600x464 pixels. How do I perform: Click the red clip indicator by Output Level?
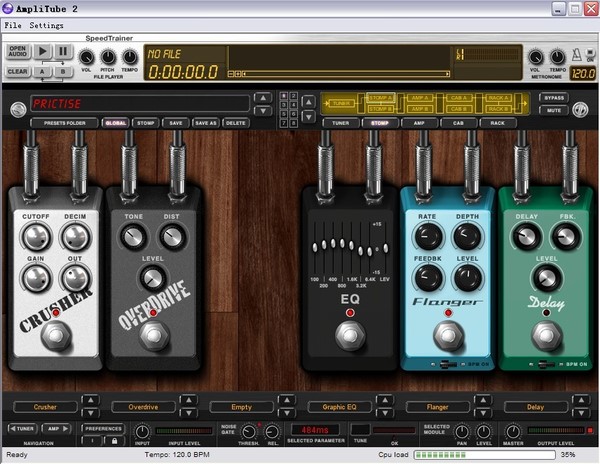coord(590,431)
